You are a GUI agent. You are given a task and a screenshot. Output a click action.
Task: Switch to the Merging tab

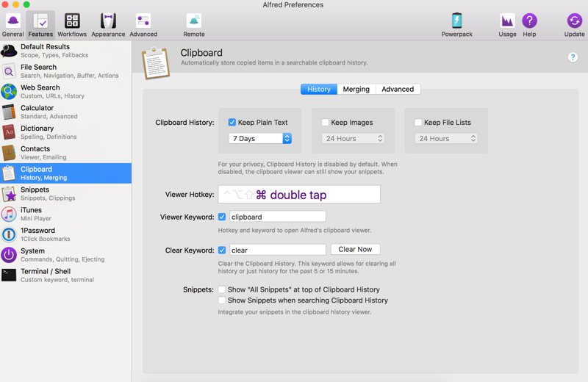click(356, 89)
